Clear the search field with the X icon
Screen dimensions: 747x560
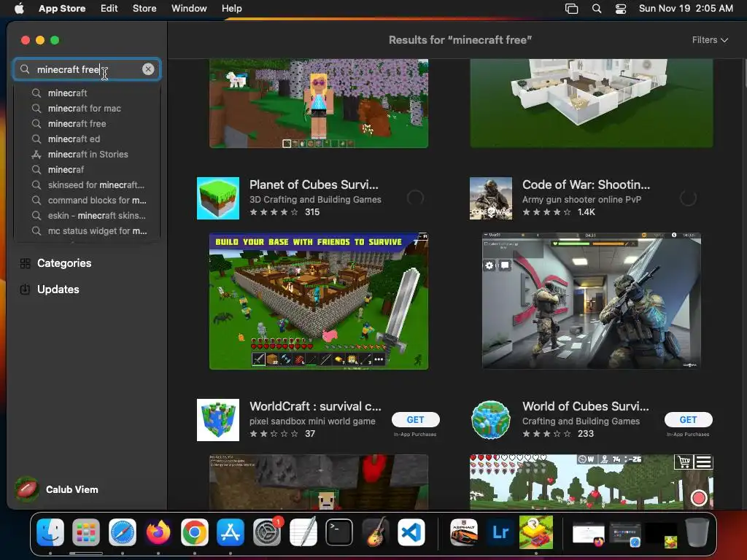(148, 69)
